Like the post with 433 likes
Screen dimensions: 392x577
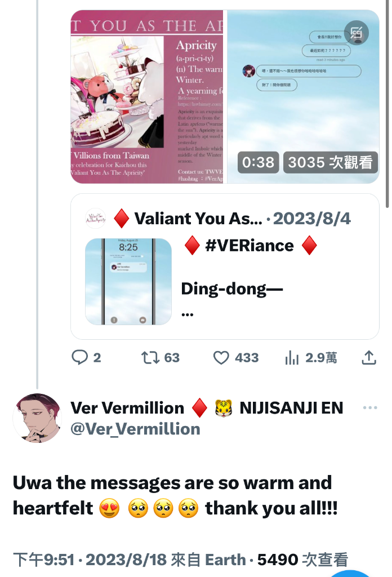coord(236,357)
